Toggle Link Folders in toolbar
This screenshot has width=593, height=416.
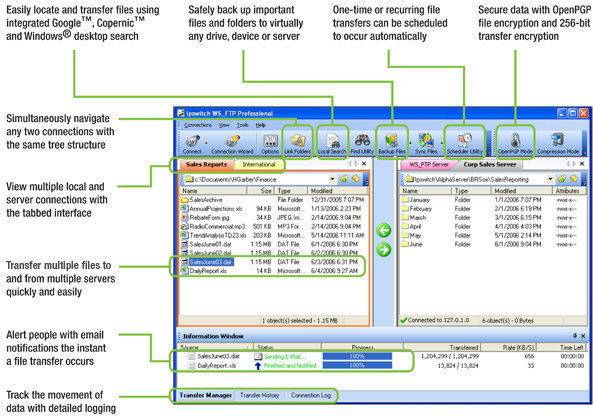(x=298, y=144)
